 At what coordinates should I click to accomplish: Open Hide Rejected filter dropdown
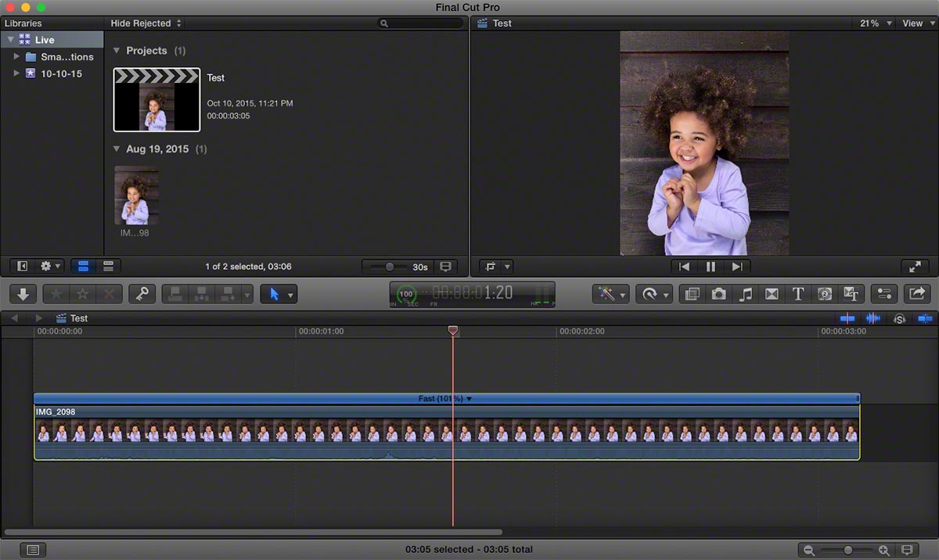[146, 23]
